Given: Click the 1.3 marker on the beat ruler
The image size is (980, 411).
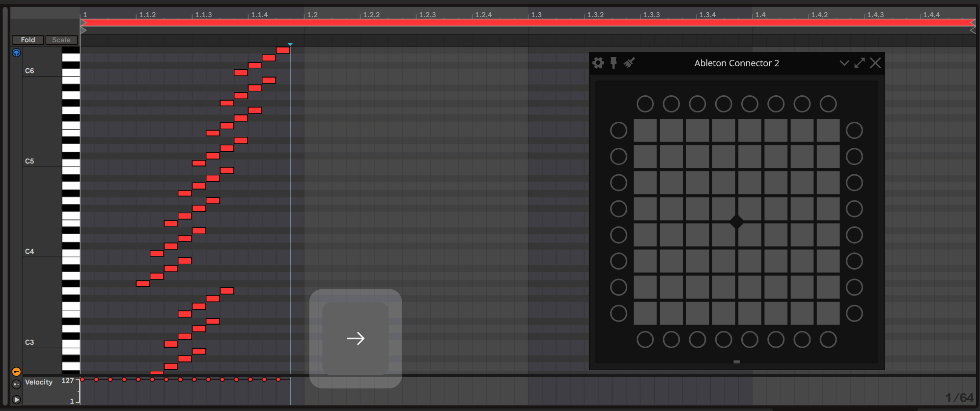Looking at the screenshot, I should tap(536, 15).
